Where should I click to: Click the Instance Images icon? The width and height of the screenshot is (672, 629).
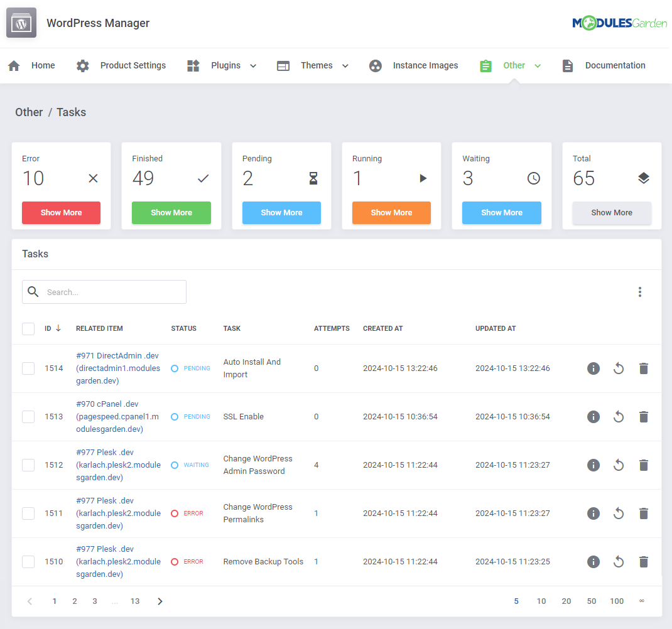[376, 65]
